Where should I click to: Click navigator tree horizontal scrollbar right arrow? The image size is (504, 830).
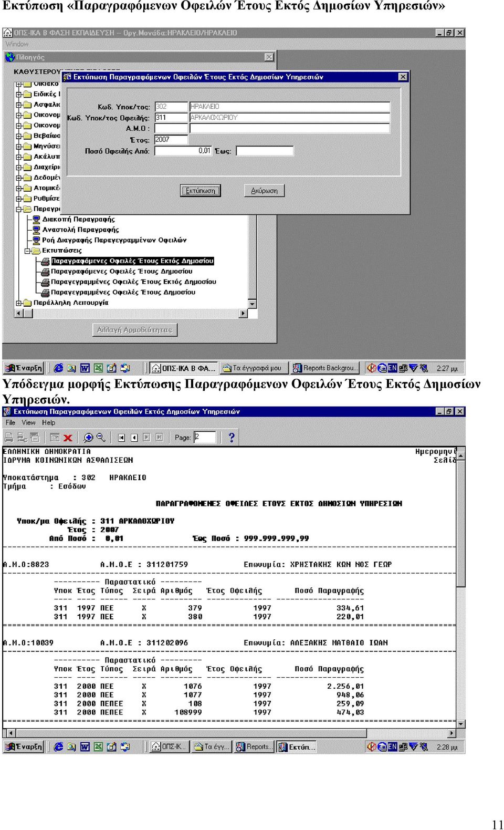[243, 314]
